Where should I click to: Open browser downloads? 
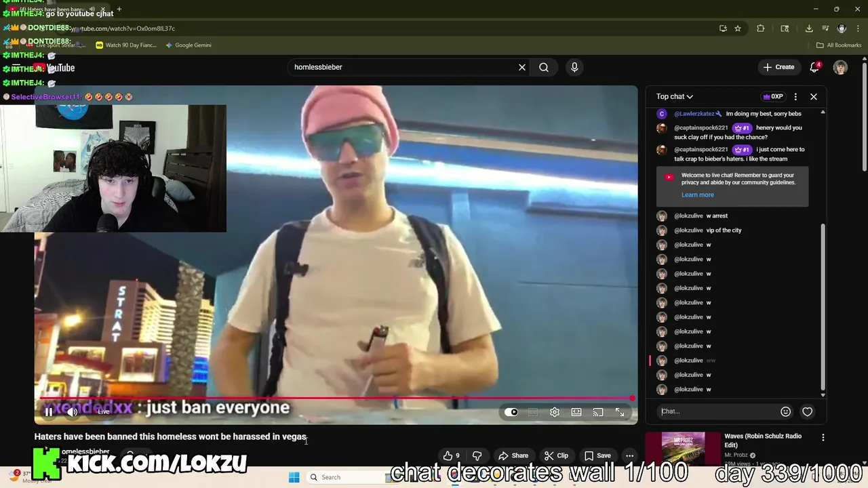click(x=809, y=28)
